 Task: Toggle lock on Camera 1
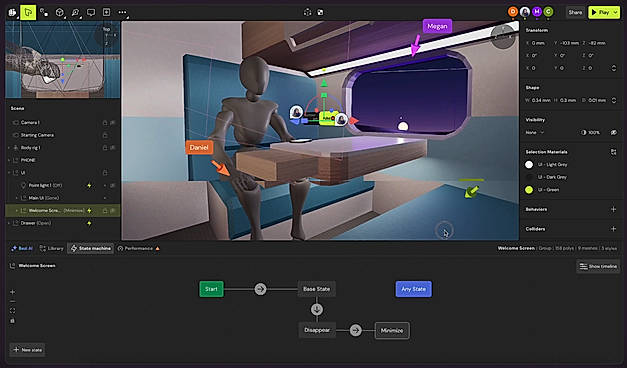pos(105,122)
